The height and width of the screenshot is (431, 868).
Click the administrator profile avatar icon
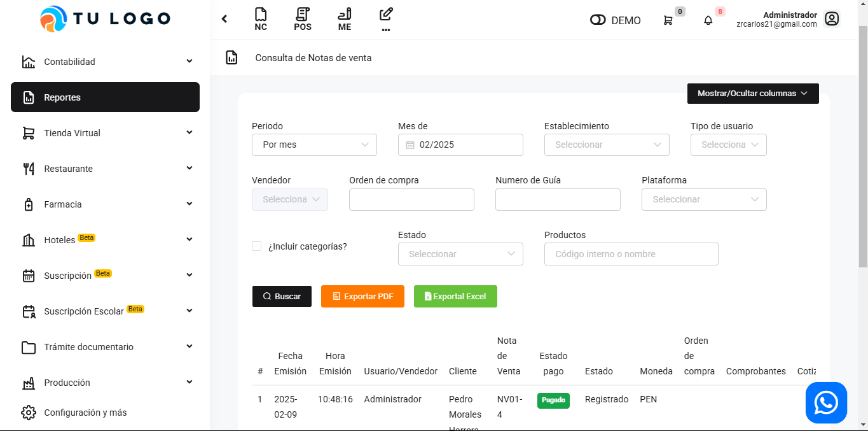pos(831,19)
